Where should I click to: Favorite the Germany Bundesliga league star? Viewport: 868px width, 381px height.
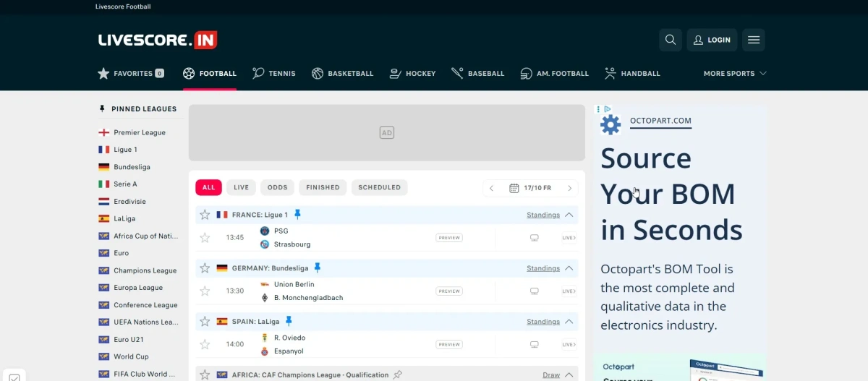(x=205, y=268)
